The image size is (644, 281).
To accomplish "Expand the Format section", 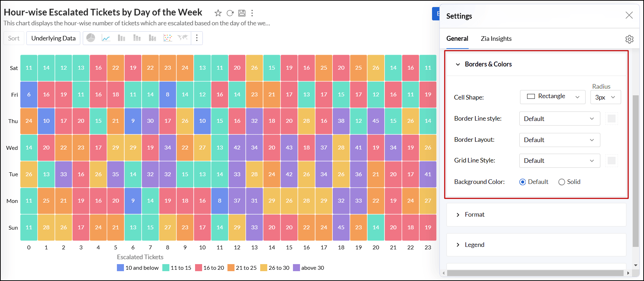I will 474,215.
